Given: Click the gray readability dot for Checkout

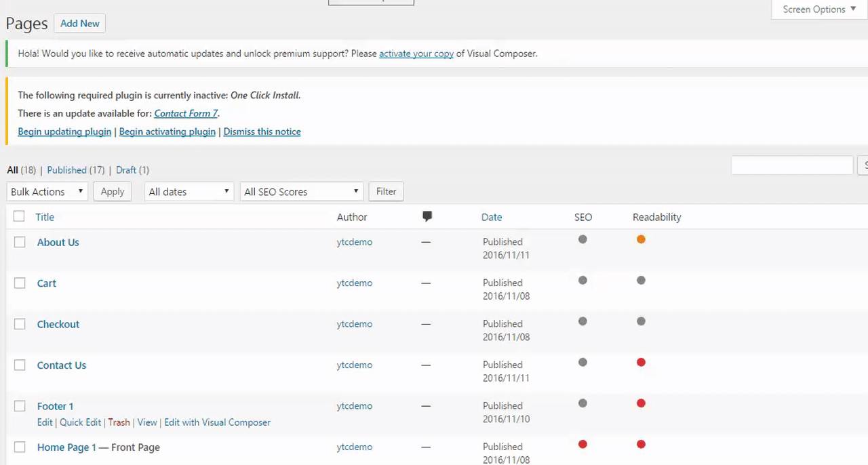Looking at the screenshot, I should coord(641,321).
